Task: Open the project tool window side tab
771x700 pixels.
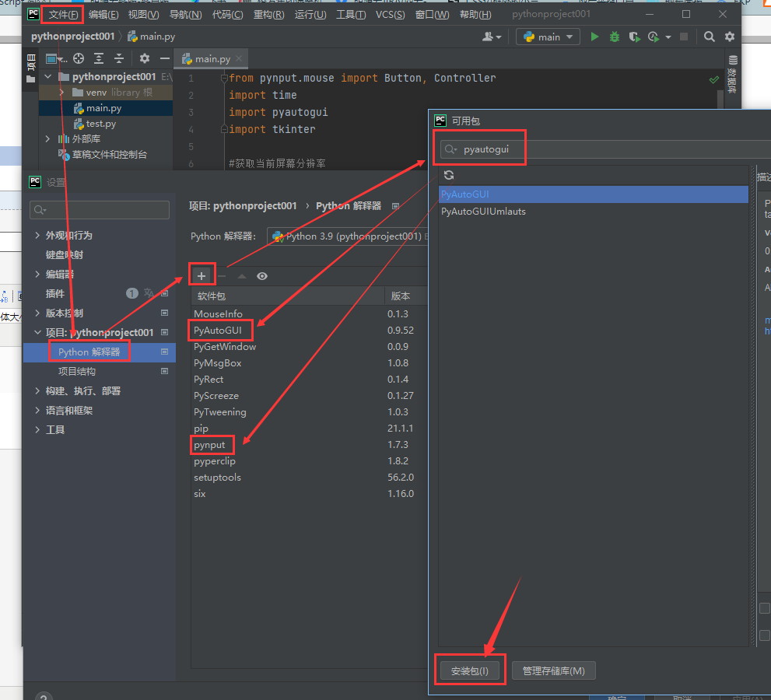Action: click(31, 68)
